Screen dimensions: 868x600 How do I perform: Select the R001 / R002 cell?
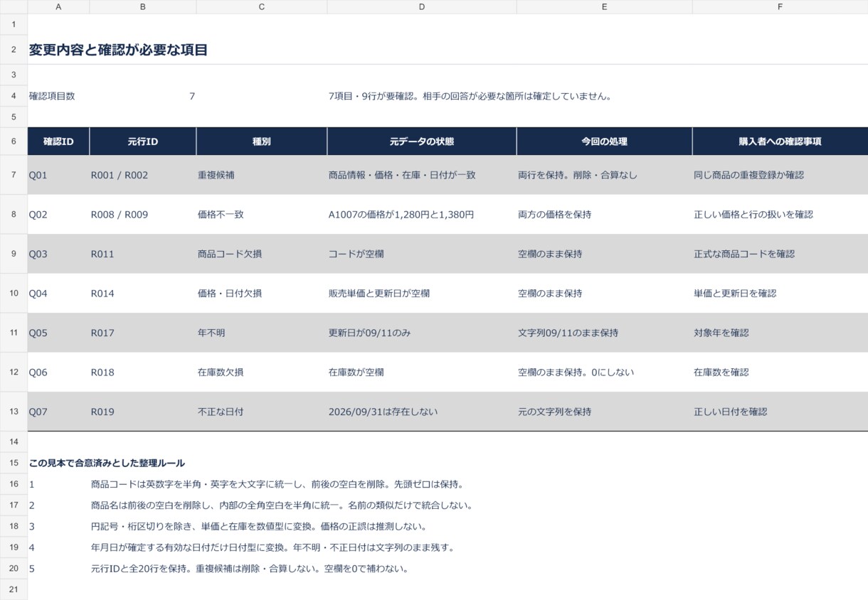coord(143,175)
